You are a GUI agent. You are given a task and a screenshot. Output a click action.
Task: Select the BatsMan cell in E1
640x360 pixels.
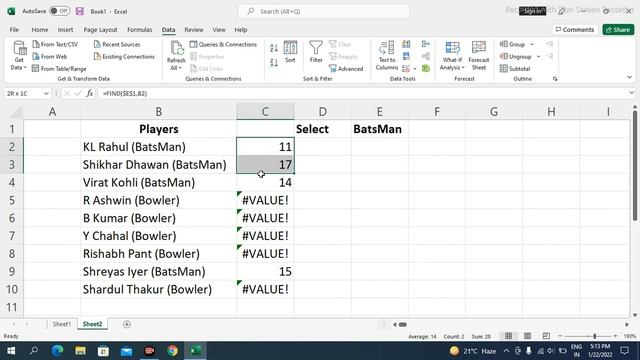pos(380,129)
